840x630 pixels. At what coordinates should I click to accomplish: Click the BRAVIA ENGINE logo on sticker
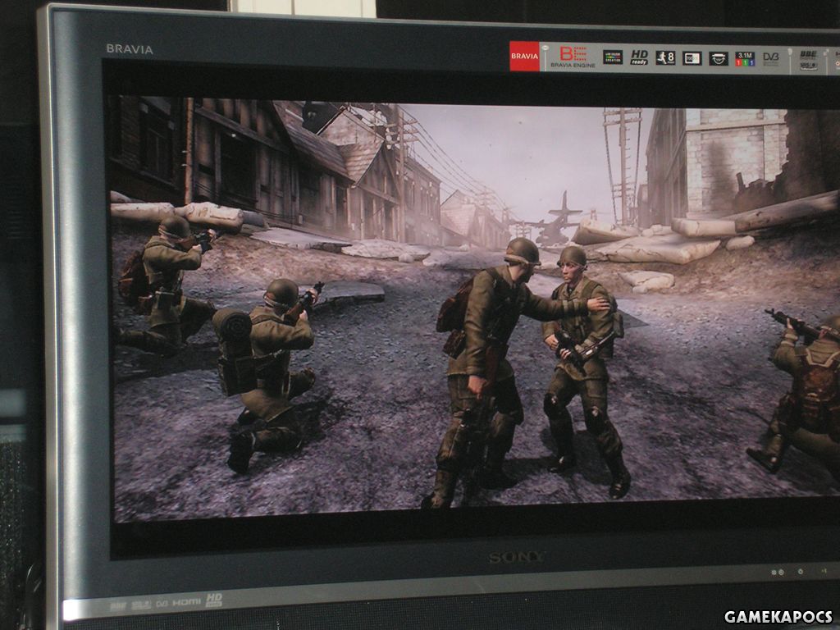coord(573,57)
